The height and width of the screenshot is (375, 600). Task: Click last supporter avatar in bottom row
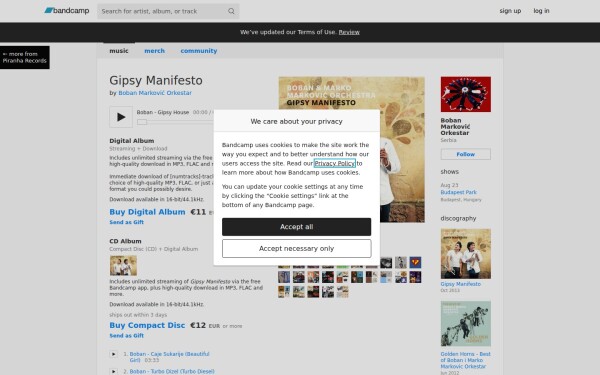click(x=342, y=292)
